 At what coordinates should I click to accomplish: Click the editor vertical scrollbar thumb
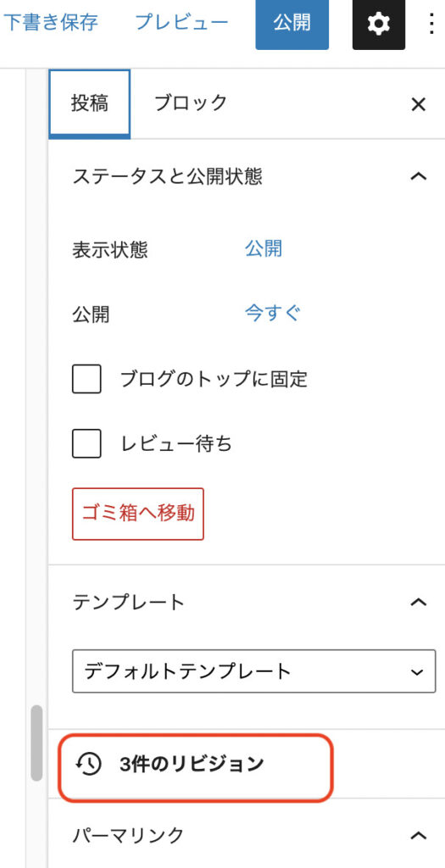[x=37, y=743]
